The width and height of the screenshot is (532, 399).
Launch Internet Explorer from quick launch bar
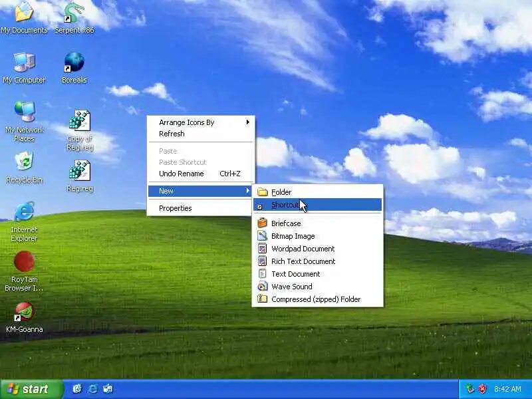click(x=92, y=388)
